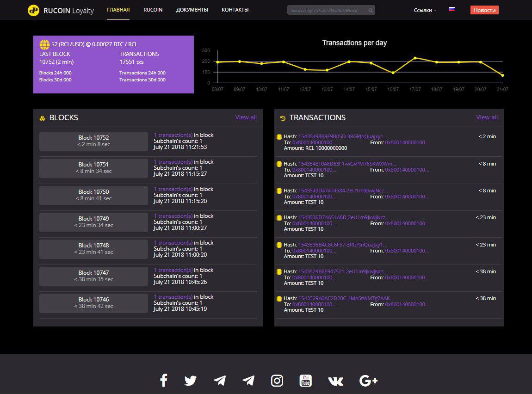
Task: Click coin icon of transaction 1543543D47474584
Action: point(279,191)
